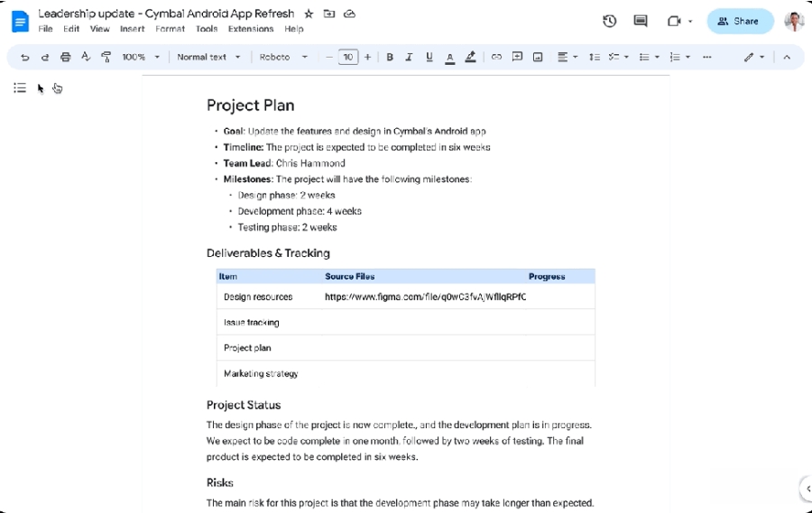The height and width of the screenshot is (513, 812).
Task: Insert an image
Action: coord(538,57)
